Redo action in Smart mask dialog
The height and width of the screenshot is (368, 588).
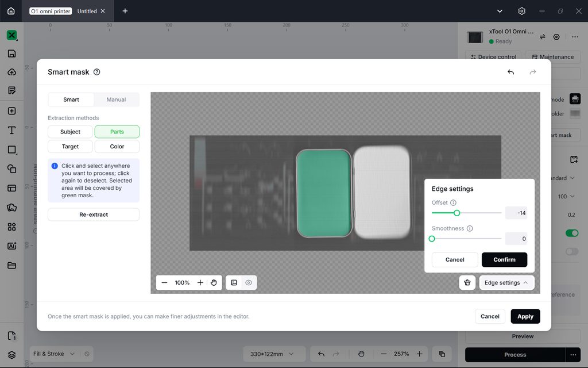pos(532,72)
